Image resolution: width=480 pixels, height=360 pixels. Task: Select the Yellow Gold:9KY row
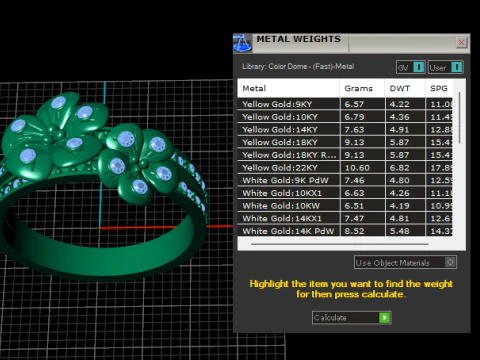coord(345,104)
